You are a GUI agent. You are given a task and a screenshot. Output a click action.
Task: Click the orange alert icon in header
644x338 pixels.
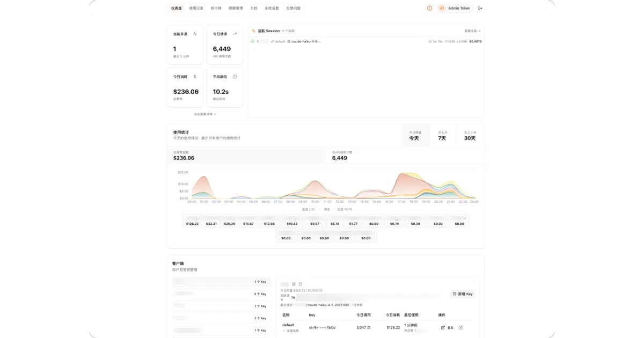(429, 8)
